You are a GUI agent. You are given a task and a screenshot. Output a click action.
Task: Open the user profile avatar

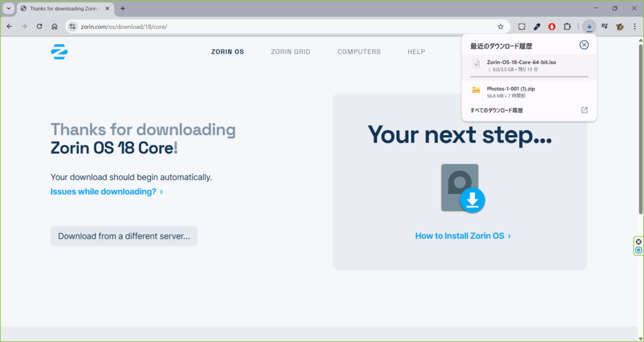[x=619, y=26]
